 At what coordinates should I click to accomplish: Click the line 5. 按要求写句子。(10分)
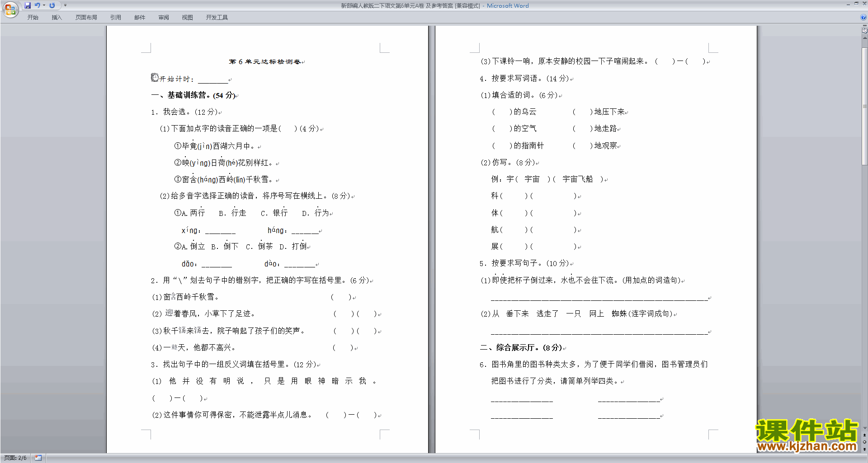525,263
